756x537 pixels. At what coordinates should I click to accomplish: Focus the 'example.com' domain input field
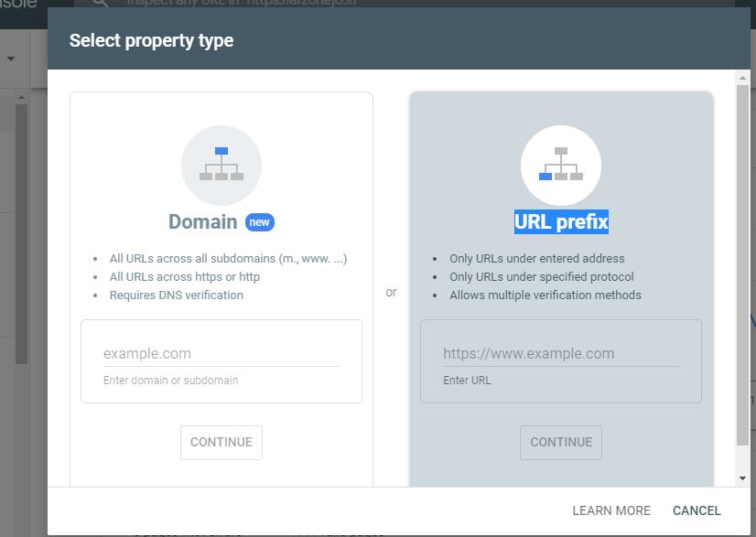221,354
